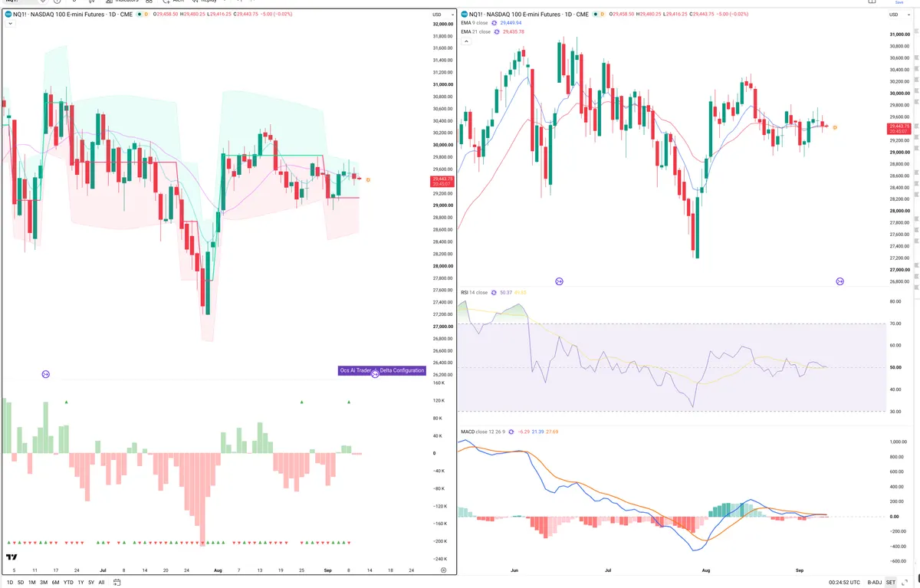920x588 pixels.
Task: Click the red 29,443.75 price label on left chart
Action: pyautogui.click(x=441, y=182)
